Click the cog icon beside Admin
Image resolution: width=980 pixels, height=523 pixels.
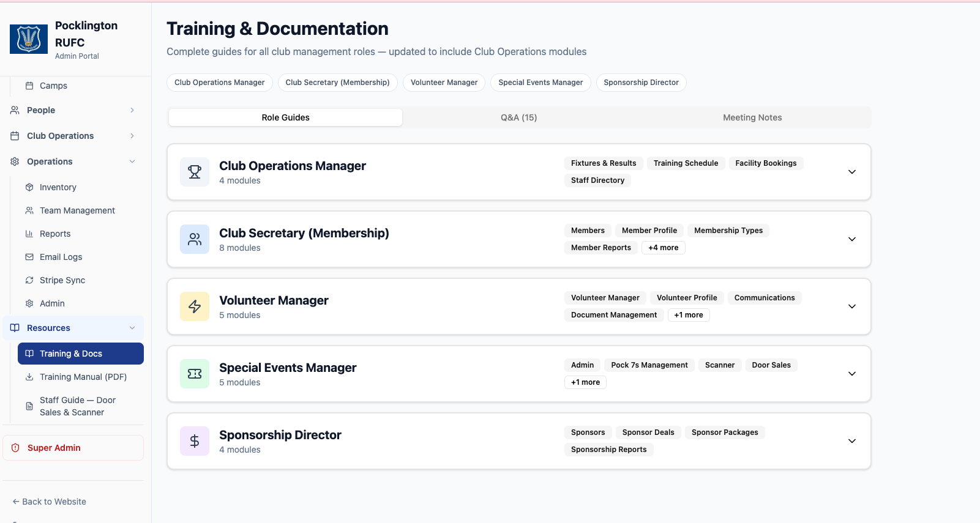point(29,303)
